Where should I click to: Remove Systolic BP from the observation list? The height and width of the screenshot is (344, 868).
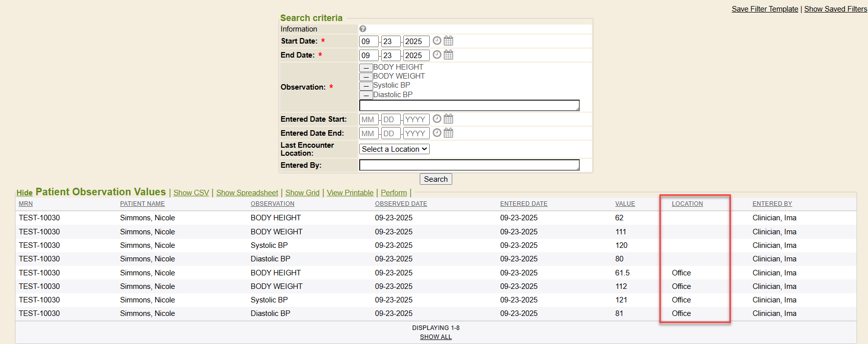pyautogui.click(x=366, y=86)
